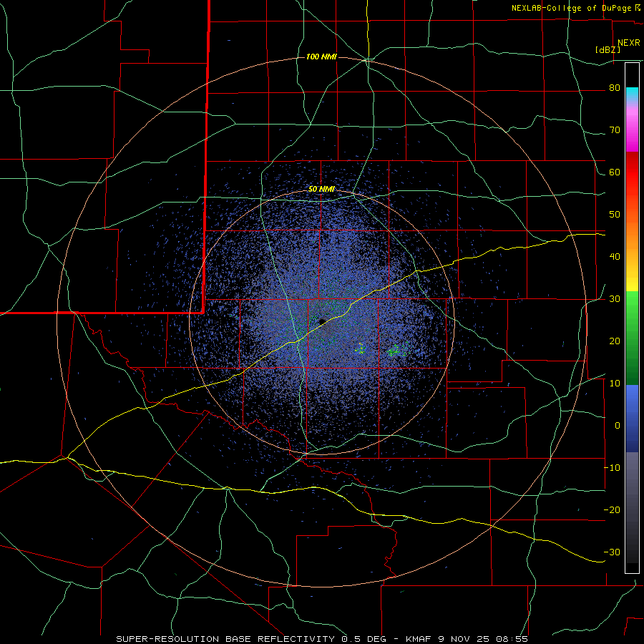Click the 70 value on dBZ scale
644x644 pixels.
pos(615,130)
